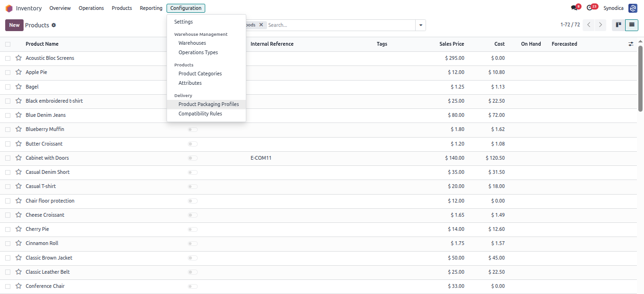
Task: Select the Apple Pie checkbox
Action: click(x=8, y=73)
